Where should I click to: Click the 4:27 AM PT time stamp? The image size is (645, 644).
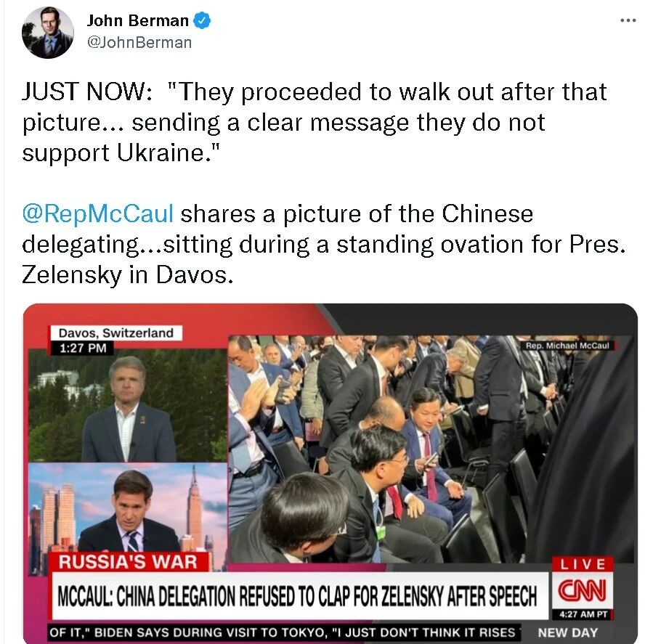[583, 614]
